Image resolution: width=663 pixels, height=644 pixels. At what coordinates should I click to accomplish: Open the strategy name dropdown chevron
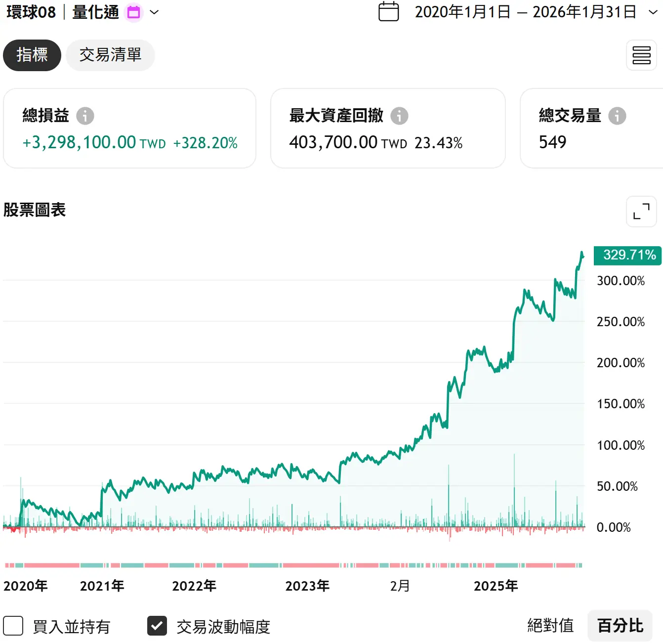click(x=154, y=12)
